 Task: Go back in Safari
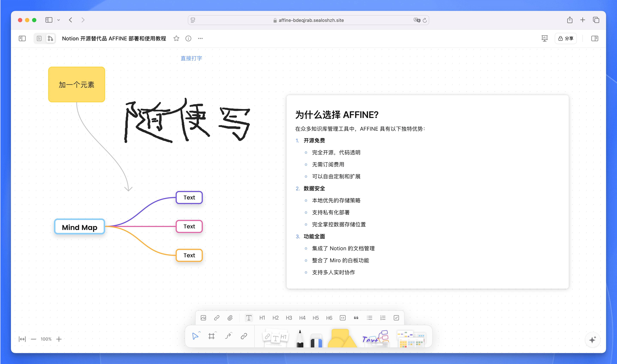[x=71, y=20]
